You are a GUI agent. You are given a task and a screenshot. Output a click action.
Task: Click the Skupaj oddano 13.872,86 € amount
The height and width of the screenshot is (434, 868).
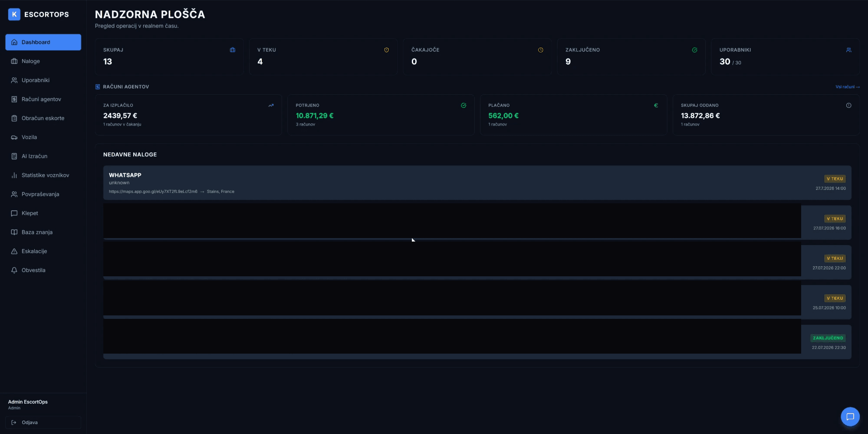(x=700, y=116)
